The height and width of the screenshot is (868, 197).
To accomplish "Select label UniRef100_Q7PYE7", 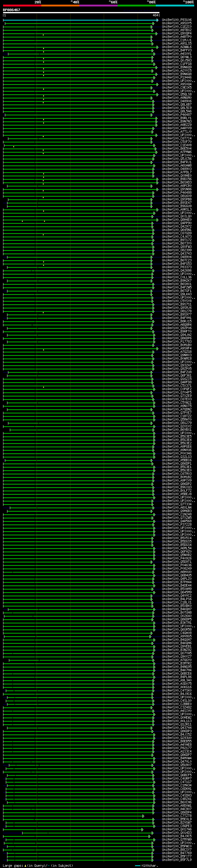I will (x=177, y=413).
